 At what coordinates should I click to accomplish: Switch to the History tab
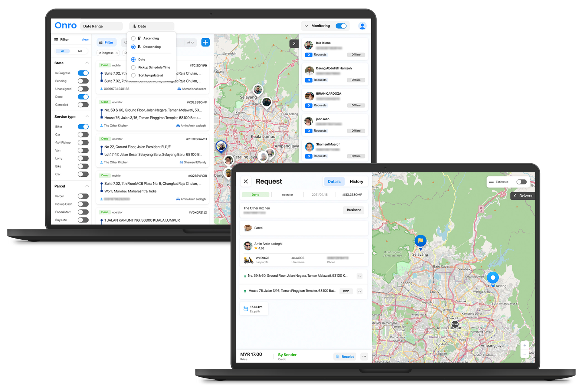coord(356,181)
